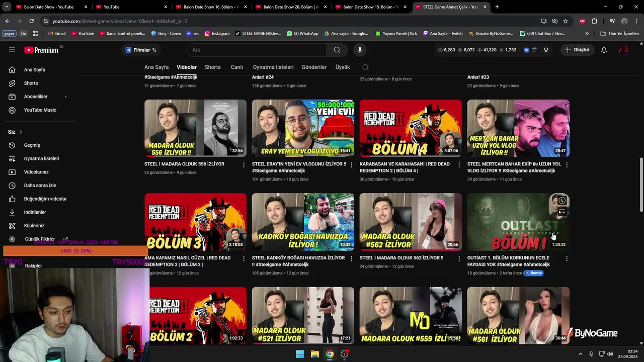Open the tab search dropdown arrow

coord(7,7)
